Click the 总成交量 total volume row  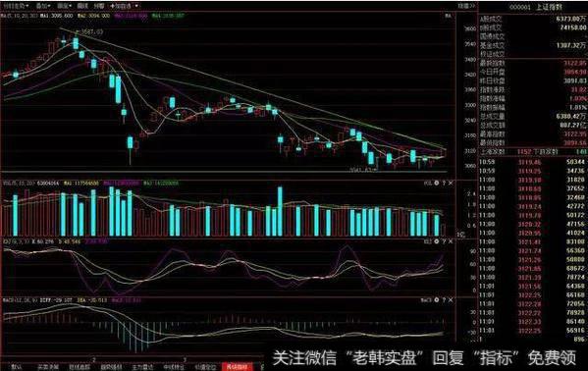[533, 117]
